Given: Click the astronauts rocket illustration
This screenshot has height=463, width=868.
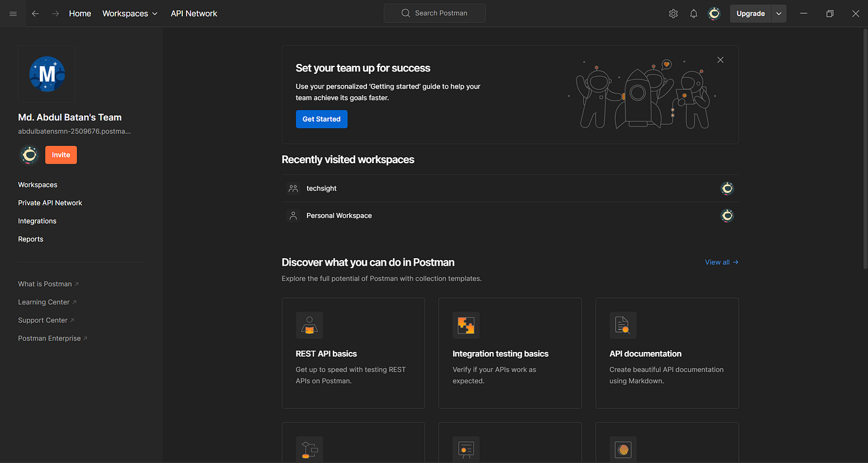Looking at the screenshot, I should click(x=642, y=94).
